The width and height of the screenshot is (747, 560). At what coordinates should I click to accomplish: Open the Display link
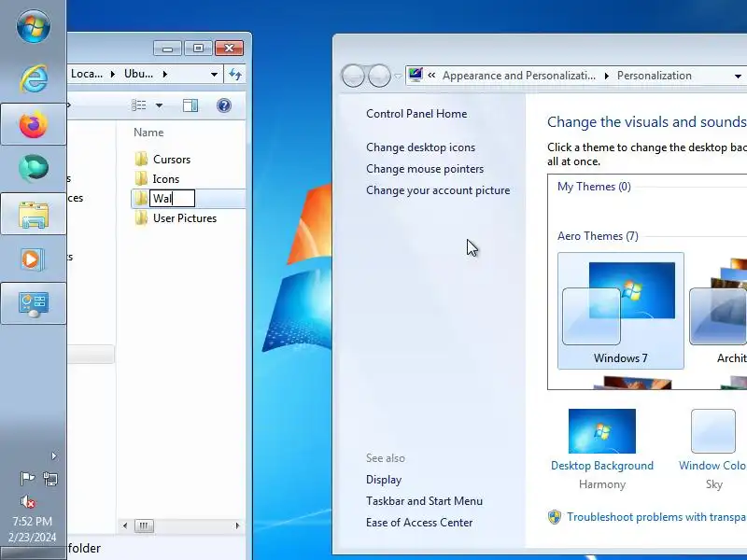pyautogui.click(x=384, y=480)
